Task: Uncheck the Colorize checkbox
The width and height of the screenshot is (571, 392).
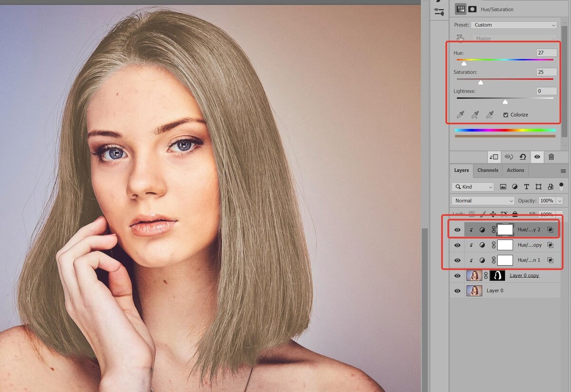Action: coord(506,115)
